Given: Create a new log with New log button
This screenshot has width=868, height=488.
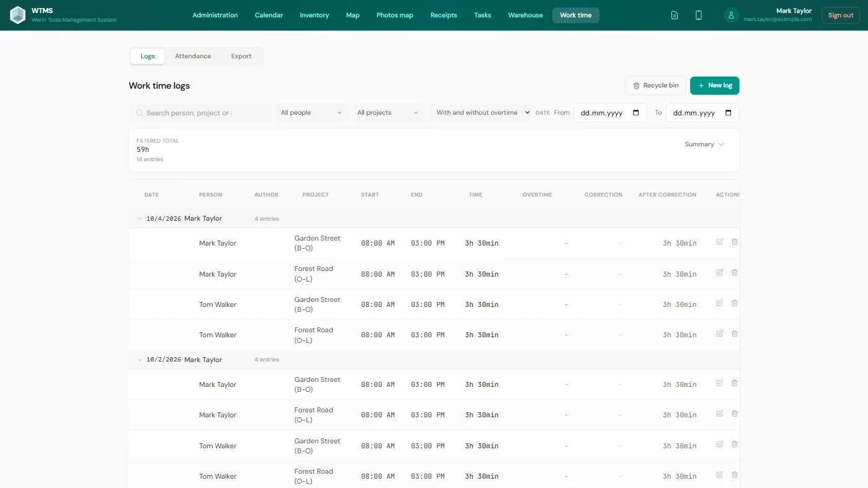Looking at the screenshot, I should pyautogui.click(x=715, y=86).
